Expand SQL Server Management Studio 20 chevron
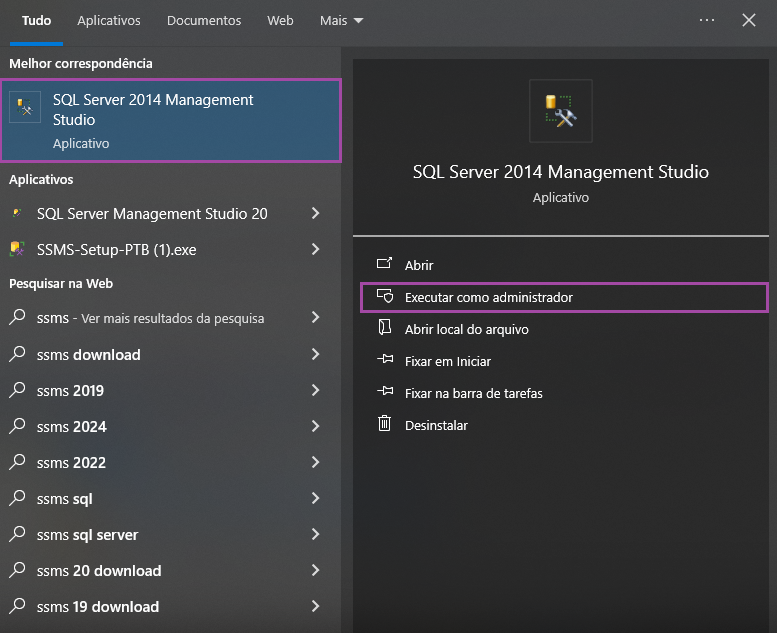 point(315,213)
